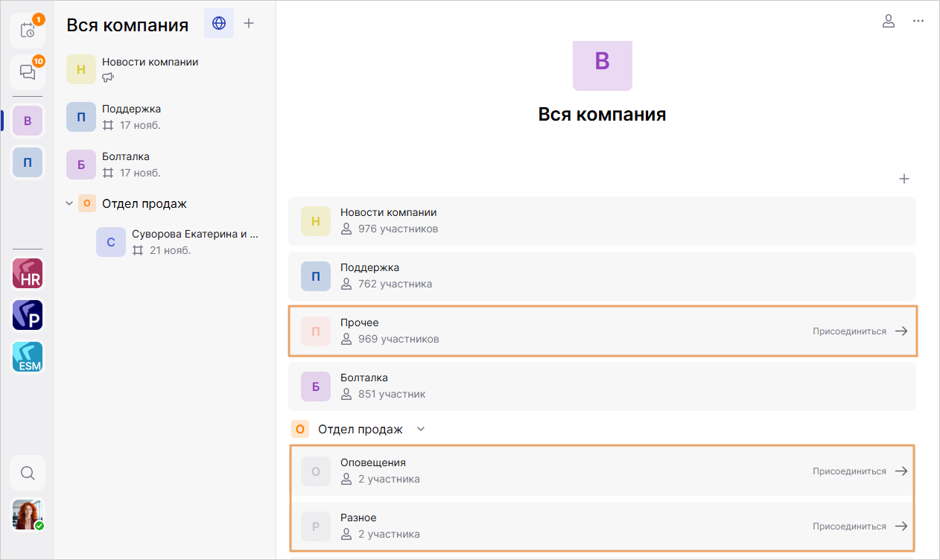The width and height of the screenshot is (940, 560).
Task: Add channel using plus above channel list
Action: [x=904, y=179]
